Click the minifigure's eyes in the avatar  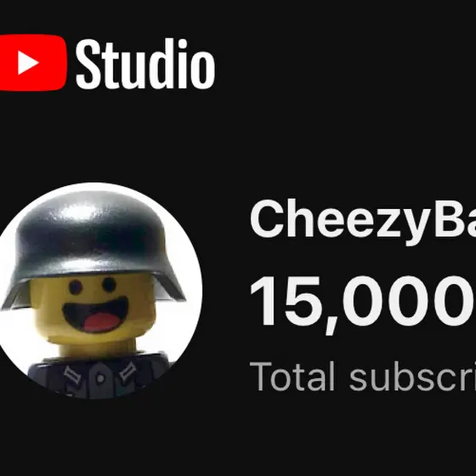point(93,286)
